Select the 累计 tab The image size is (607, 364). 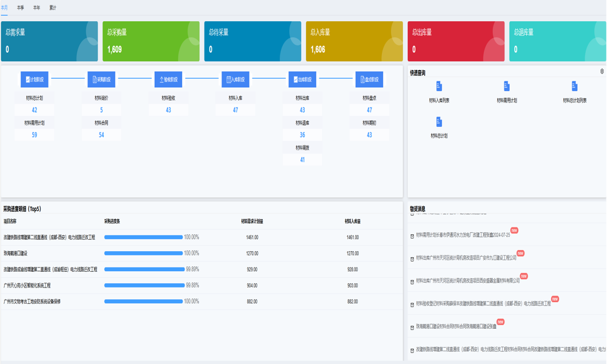pyautogui.click(x=53, y=8)
